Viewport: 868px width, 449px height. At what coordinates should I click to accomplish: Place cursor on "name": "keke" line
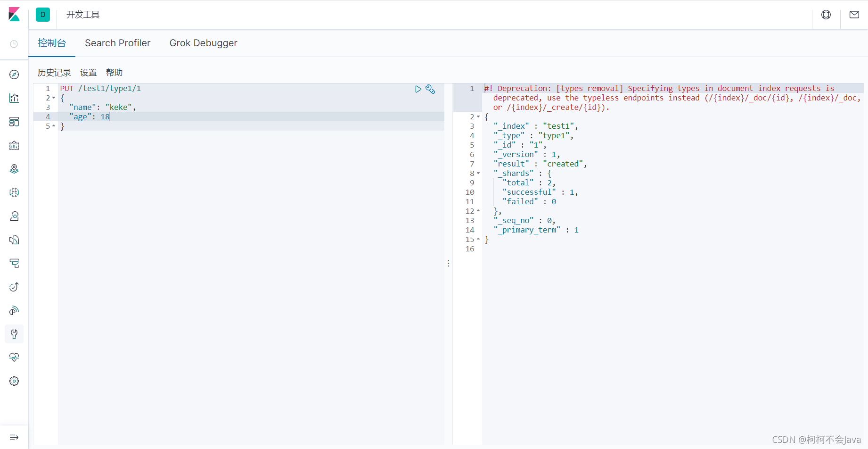pyautogui.click(x=103, y=107)
